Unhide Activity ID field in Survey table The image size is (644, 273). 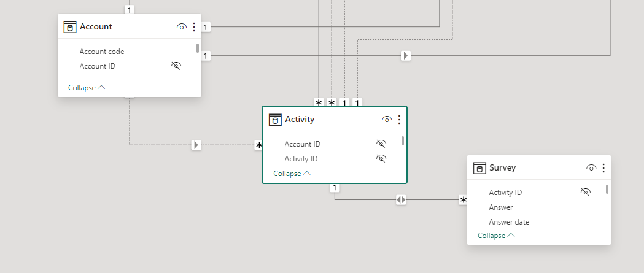pos(585,192)
